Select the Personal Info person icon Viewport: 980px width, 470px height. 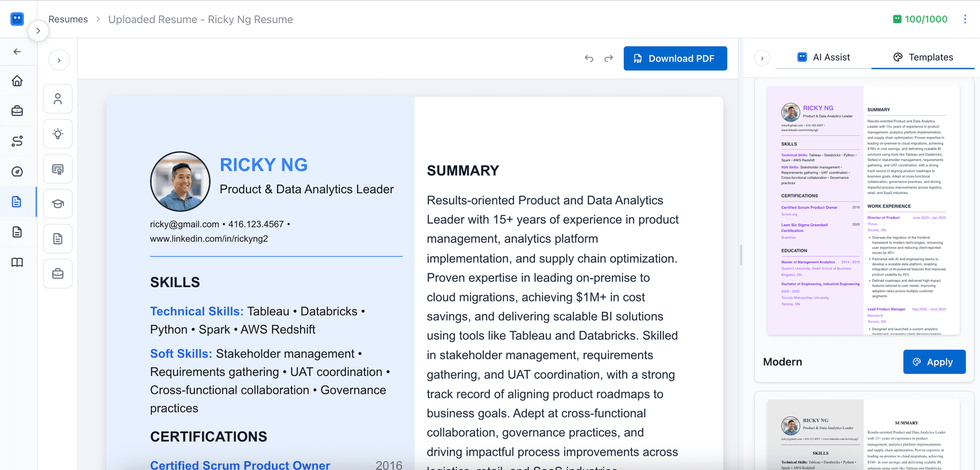(x=58, y=99)
